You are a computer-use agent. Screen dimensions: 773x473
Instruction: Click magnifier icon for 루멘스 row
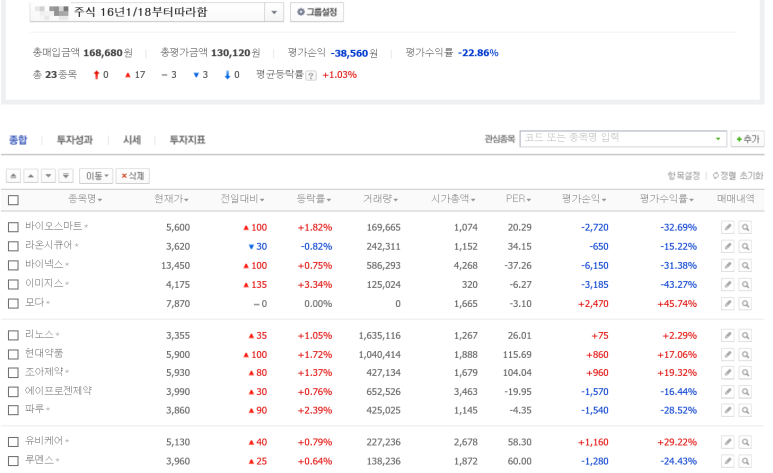pyautogui.click(x=745, y=461)
